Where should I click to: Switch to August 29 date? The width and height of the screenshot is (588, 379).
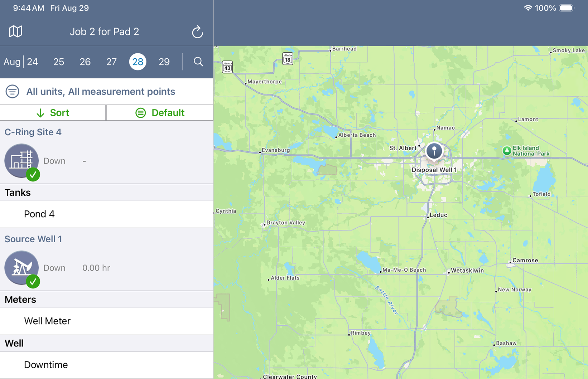click(x=164, y=62)
